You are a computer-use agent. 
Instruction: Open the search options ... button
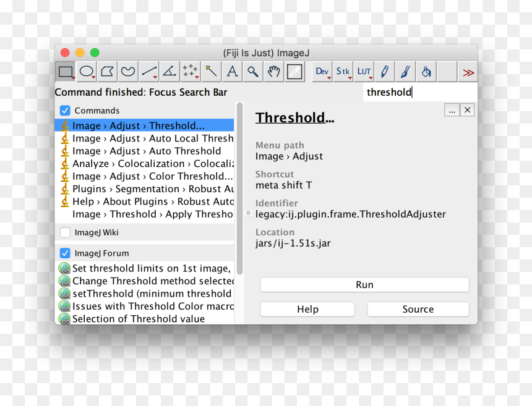[x=452, y=110]
